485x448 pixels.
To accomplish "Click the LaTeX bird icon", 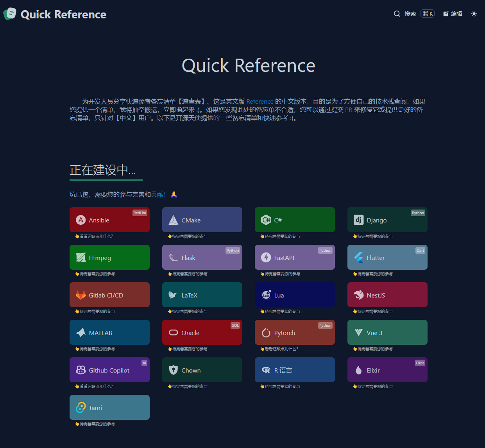I will (173, 295).
